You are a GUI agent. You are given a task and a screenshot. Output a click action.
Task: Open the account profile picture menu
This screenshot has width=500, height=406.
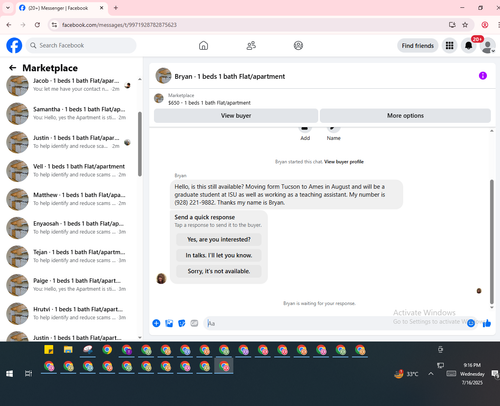[x=487, y=46]
